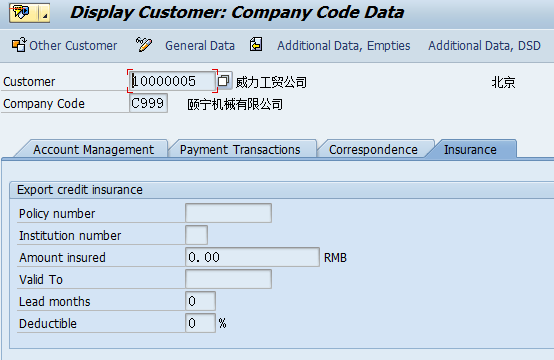
Task: Go to General Data
Action: pos(200,46)
